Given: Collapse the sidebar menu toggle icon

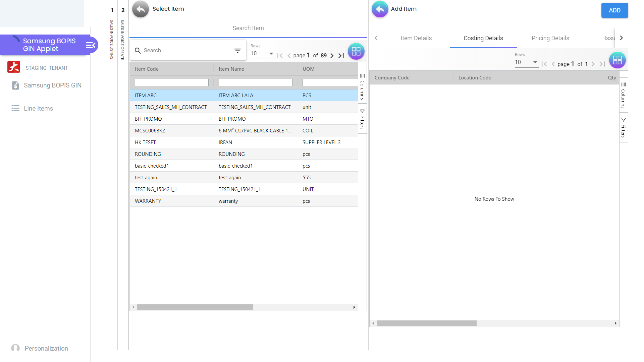Looking at the screenshot, I should coord(91,45).
